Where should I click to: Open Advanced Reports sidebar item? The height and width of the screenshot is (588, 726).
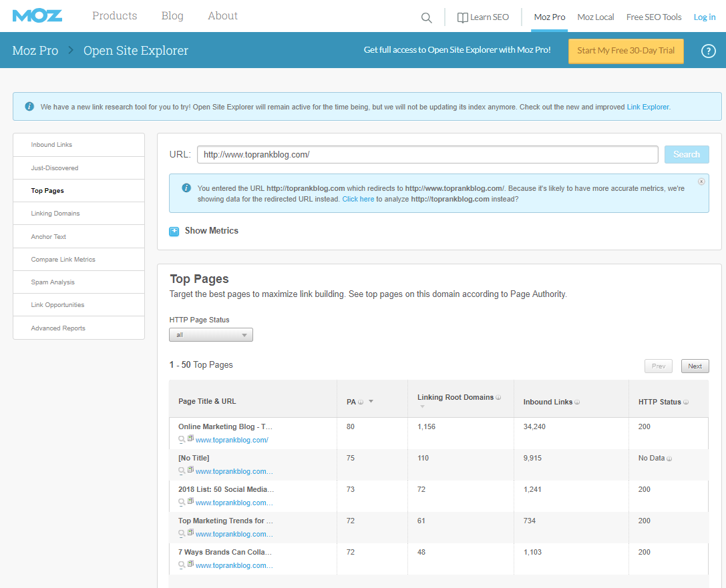pyautogui.click(x=79, y=328)
